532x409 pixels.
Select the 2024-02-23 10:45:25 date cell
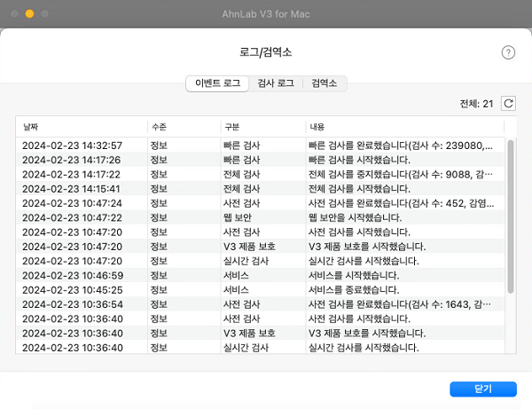(x=73, y=290)
